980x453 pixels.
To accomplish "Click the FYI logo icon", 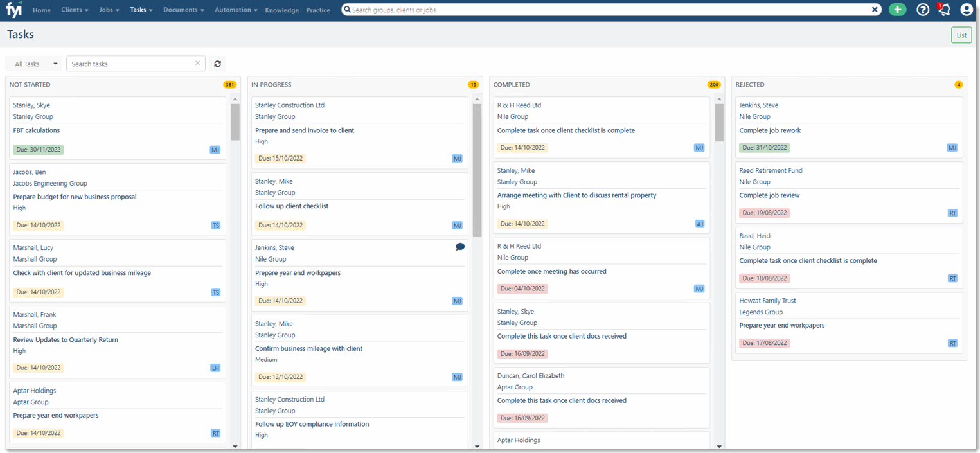I will point(13,9).
